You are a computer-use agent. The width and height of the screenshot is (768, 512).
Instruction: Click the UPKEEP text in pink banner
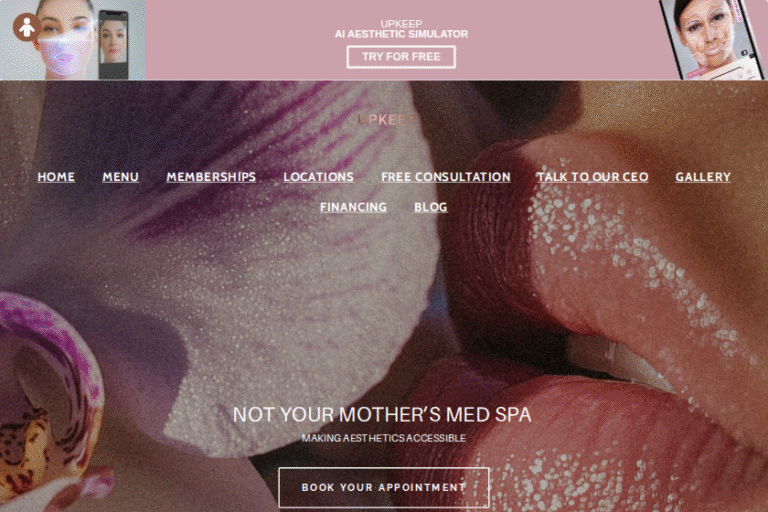(401, 24)
